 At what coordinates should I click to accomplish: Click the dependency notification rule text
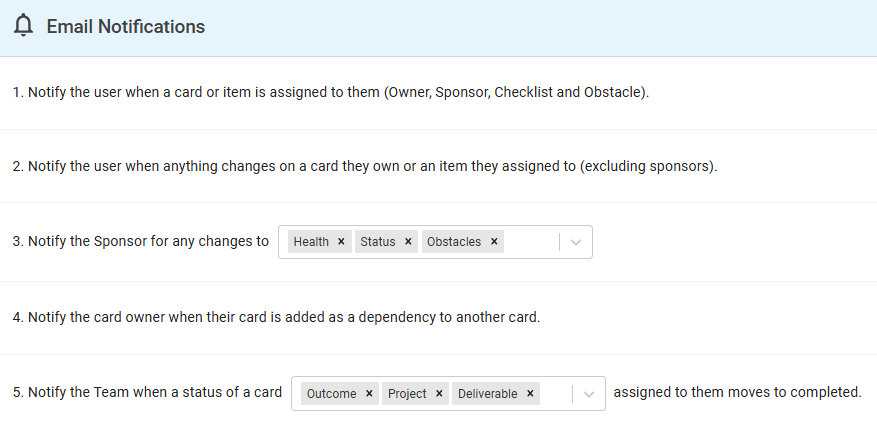[276, 317]
